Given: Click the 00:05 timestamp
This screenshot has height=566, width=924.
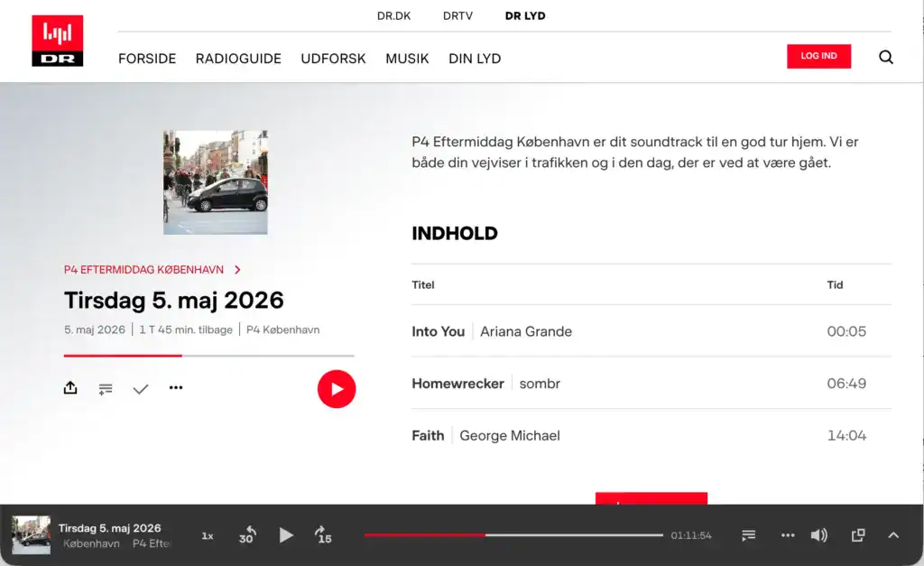Looking at the screenshot, I should coord(846,331).
